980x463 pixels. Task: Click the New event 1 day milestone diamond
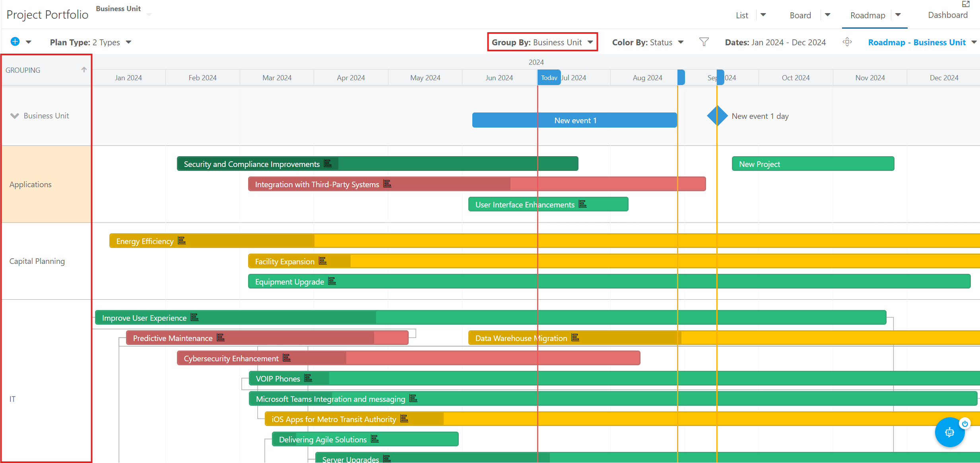717,116
